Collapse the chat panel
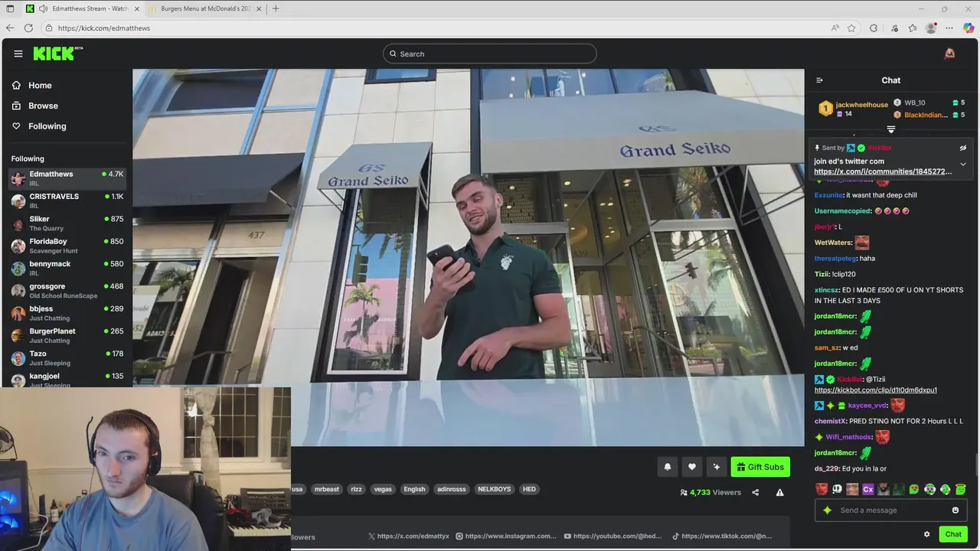Image resolution: width=980 pixels, height=551 pixels. point(819,80)
